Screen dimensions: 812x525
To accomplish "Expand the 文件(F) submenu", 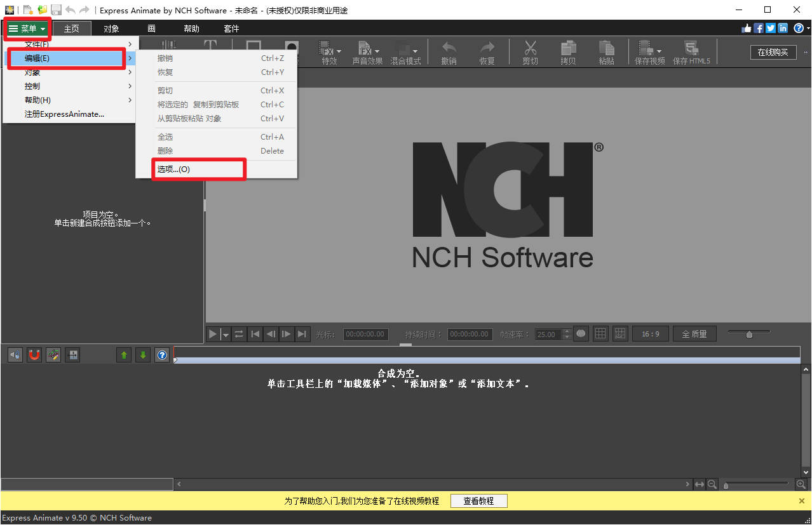I will pos(69,44).
